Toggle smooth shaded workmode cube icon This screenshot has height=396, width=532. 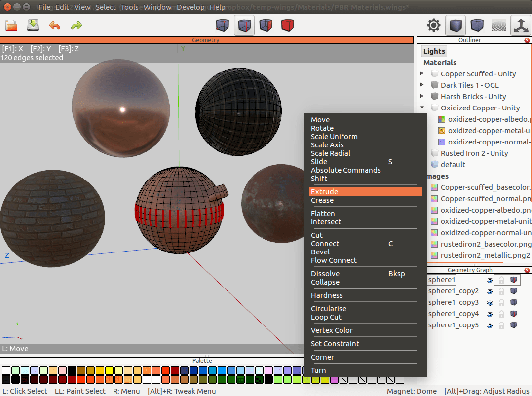pyautogui.click(x=456, y=25)
